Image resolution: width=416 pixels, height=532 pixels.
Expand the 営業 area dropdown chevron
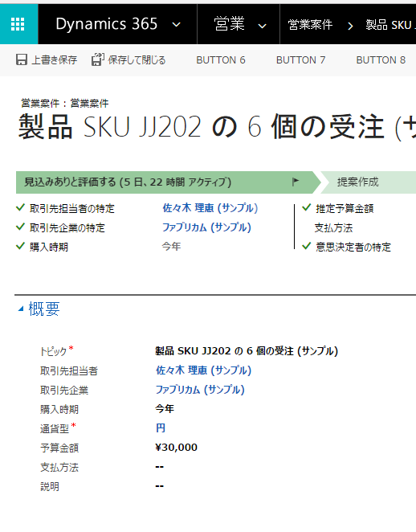262,26
